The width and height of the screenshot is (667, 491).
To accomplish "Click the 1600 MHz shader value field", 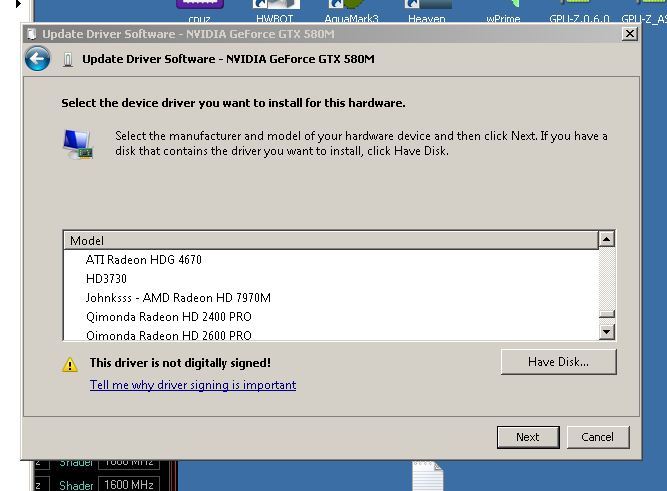I will coord(129,485).
